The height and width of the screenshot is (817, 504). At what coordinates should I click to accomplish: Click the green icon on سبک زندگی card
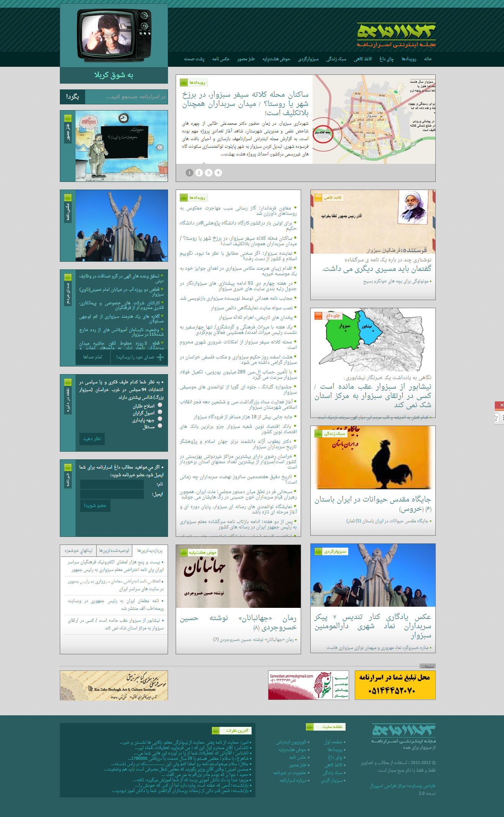pyautogui.click(x=318, y=433)
